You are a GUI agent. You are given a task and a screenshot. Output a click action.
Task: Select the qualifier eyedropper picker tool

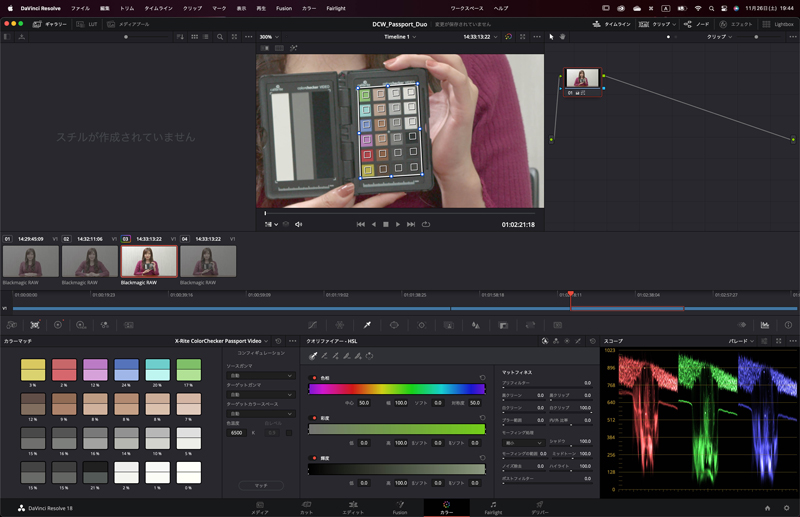coord(313,356)
